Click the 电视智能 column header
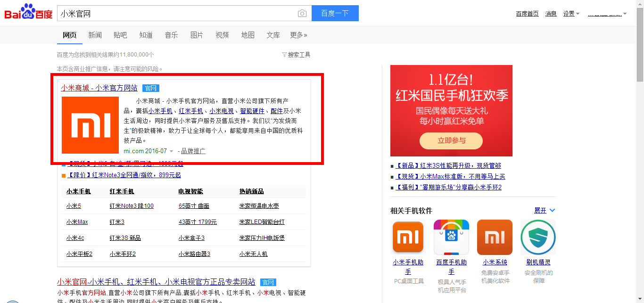Image resolution: width=644 pixels, height=303 pixels. (190, 191)
